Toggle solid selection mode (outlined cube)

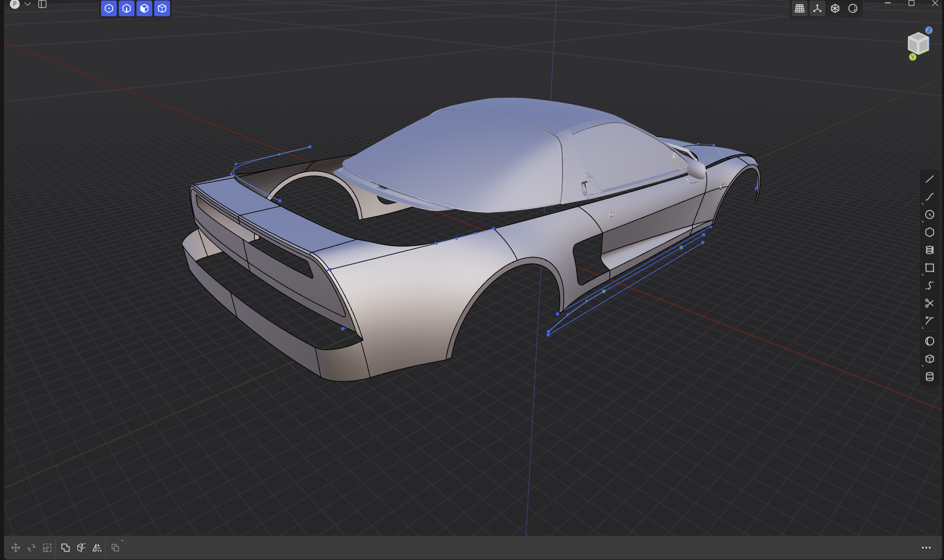pos(162,8)
